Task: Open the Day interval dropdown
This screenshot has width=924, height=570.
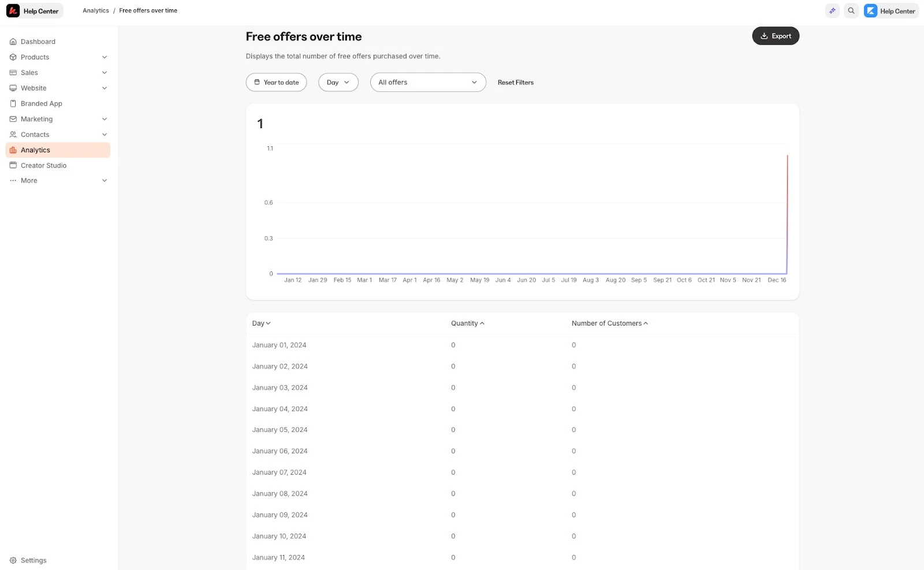Action: point(338,82)
